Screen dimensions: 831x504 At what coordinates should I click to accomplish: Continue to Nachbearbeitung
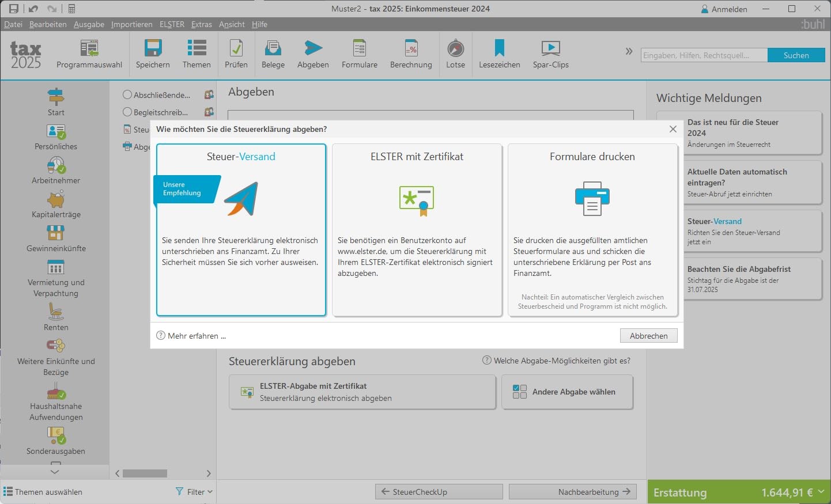click(x=573, y=492)
